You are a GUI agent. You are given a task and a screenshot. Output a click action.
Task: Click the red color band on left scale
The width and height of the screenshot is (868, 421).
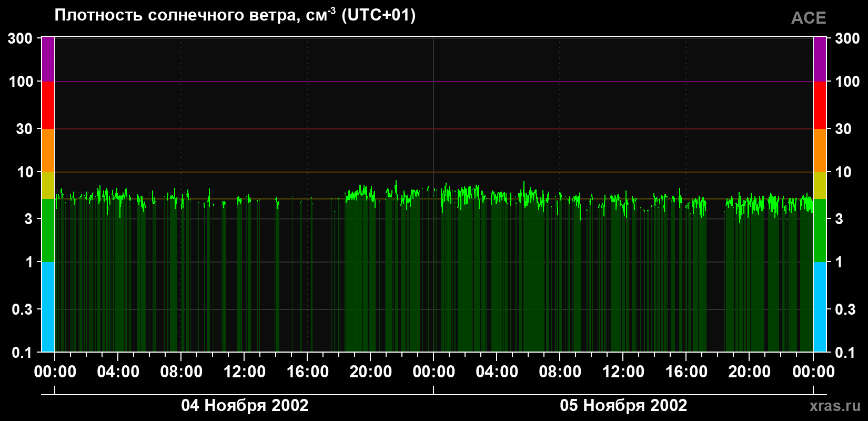click(48, 105)
